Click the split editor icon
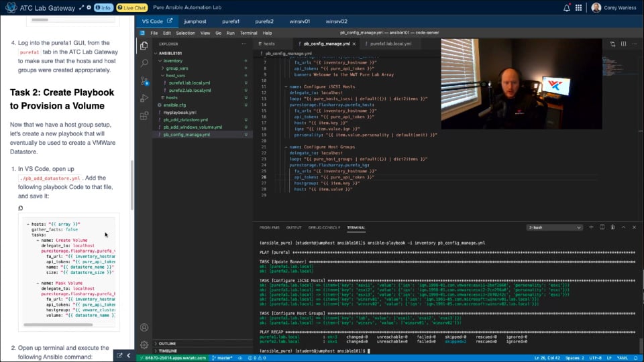Screen dimensions: 644x362 coord(623,44)
